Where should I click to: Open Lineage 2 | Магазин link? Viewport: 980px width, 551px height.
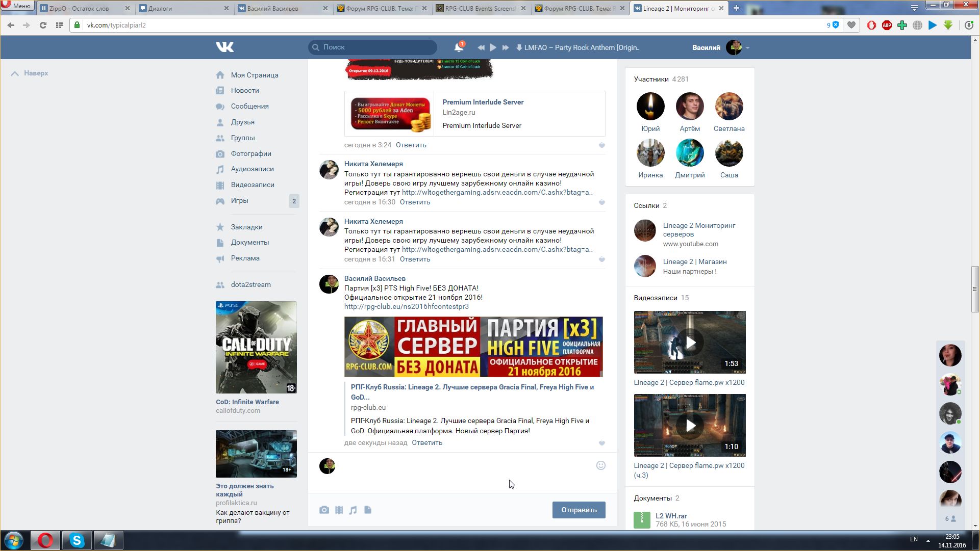[x=694, y=261]
